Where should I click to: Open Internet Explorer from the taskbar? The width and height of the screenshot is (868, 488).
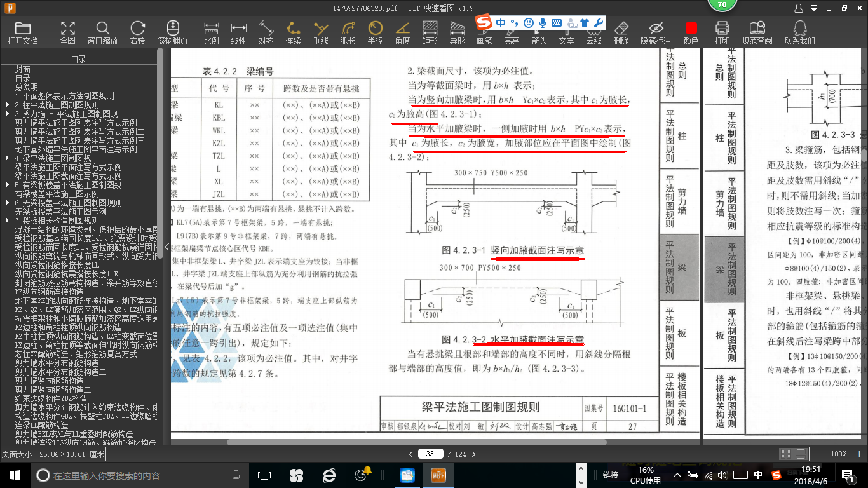point(329,475)
